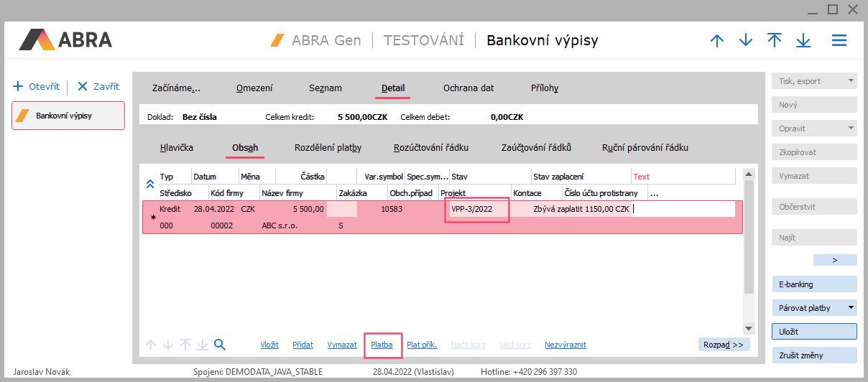
Task: Switch to the Hlavička tab
Action: (176, 148)
